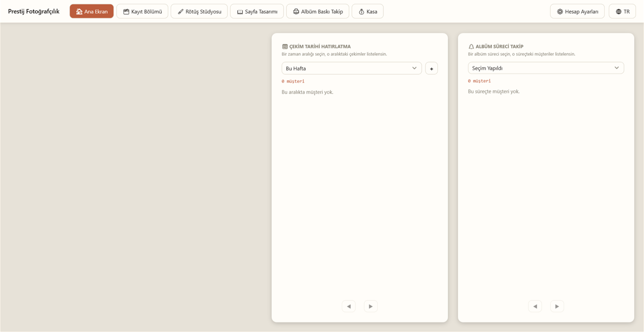This screenshot has height=332, width=644.
Task: Click the Prestij Fotoğrafçılık brand name
Action: (34, 12)
